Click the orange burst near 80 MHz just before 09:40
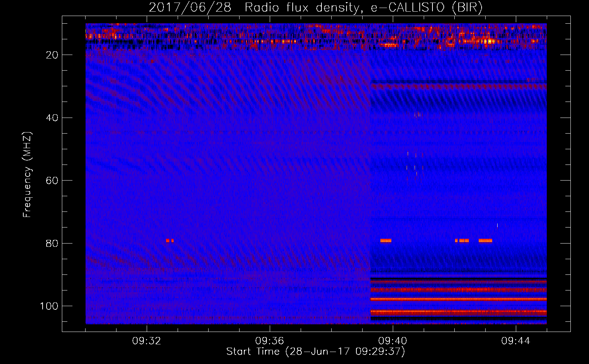Screen dimensions: 589x364 386,241
